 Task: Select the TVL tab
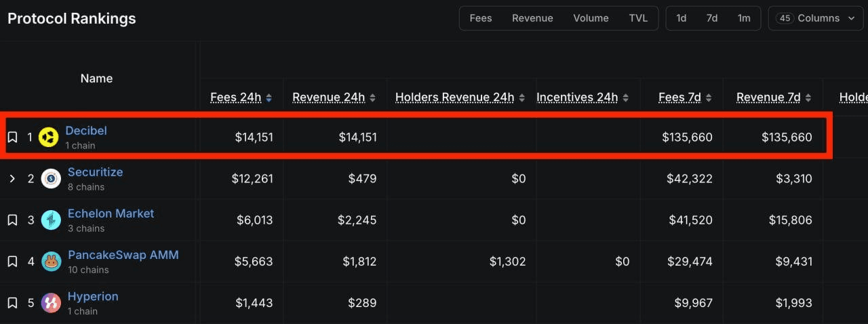(x=638, y=18)
